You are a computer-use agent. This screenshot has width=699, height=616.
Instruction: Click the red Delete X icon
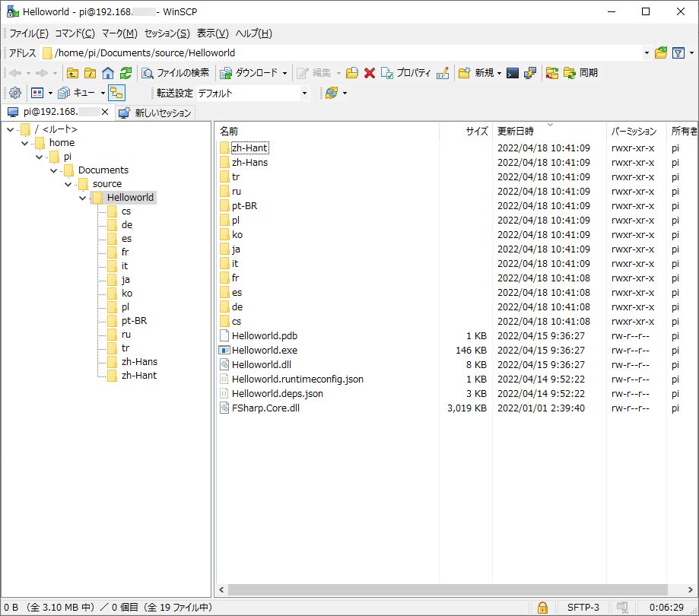pos(370,73)
